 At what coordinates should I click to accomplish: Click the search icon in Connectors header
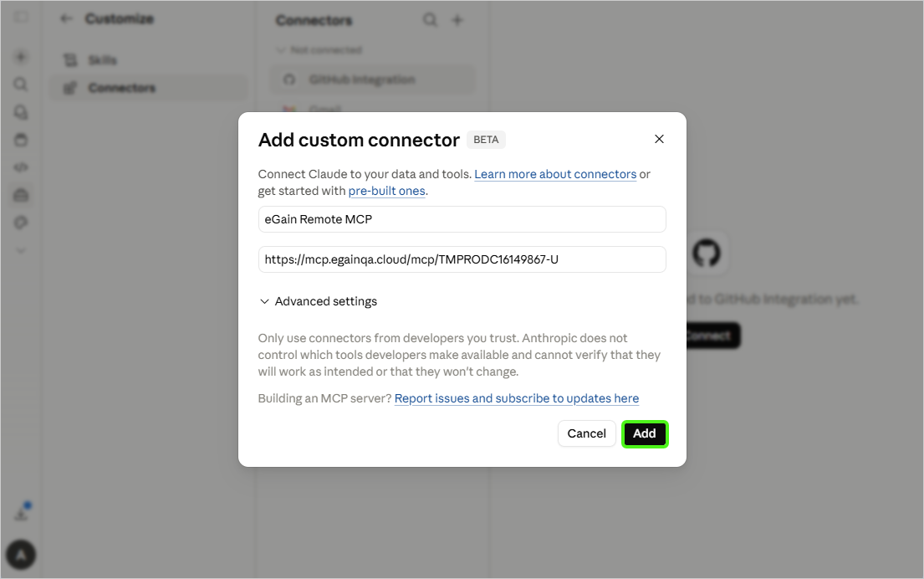(430, 20)
